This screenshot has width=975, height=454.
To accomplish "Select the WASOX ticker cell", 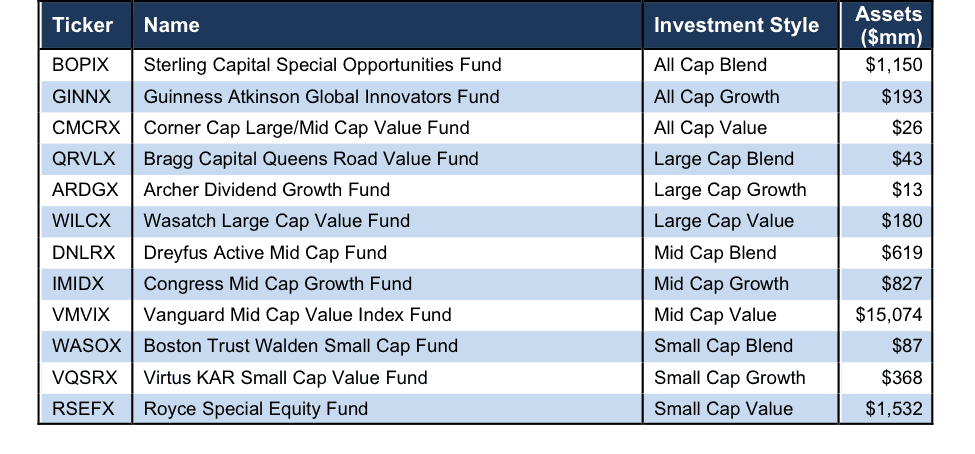I will pyautogui.click(x=86, y=346).
